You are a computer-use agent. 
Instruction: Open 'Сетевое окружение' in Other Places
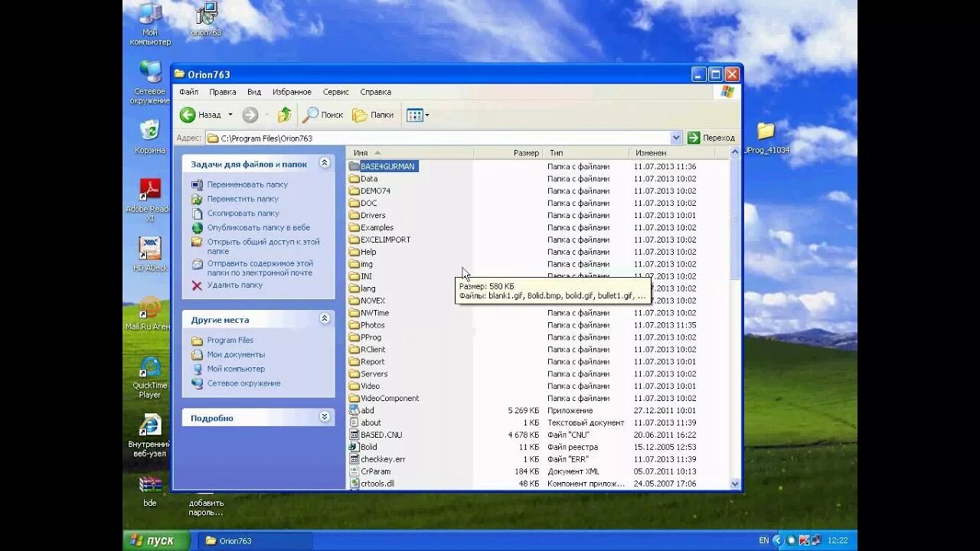point(243,383)
